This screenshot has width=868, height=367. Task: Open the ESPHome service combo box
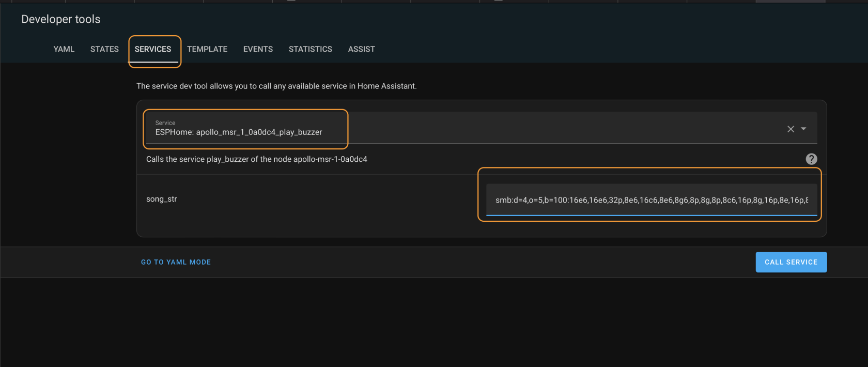point(465,128)
